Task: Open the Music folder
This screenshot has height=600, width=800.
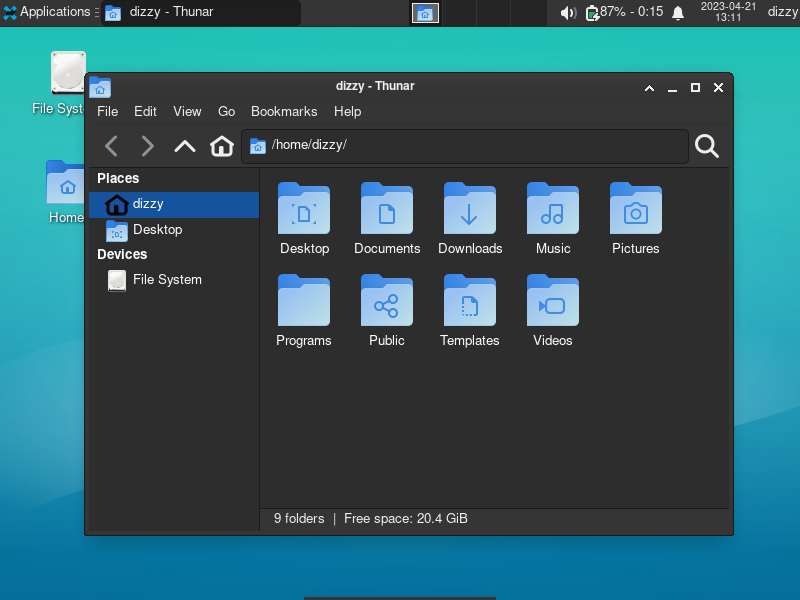Action: point(553,208)
